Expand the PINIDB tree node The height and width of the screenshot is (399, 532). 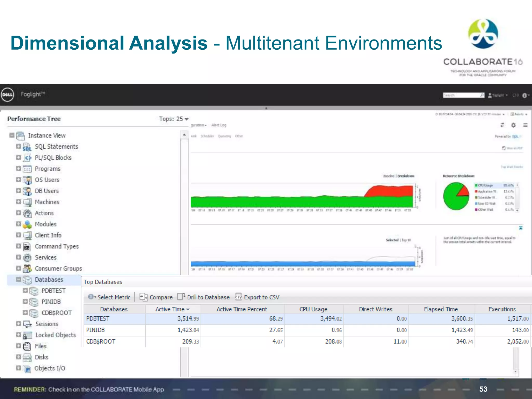point(25,301)
